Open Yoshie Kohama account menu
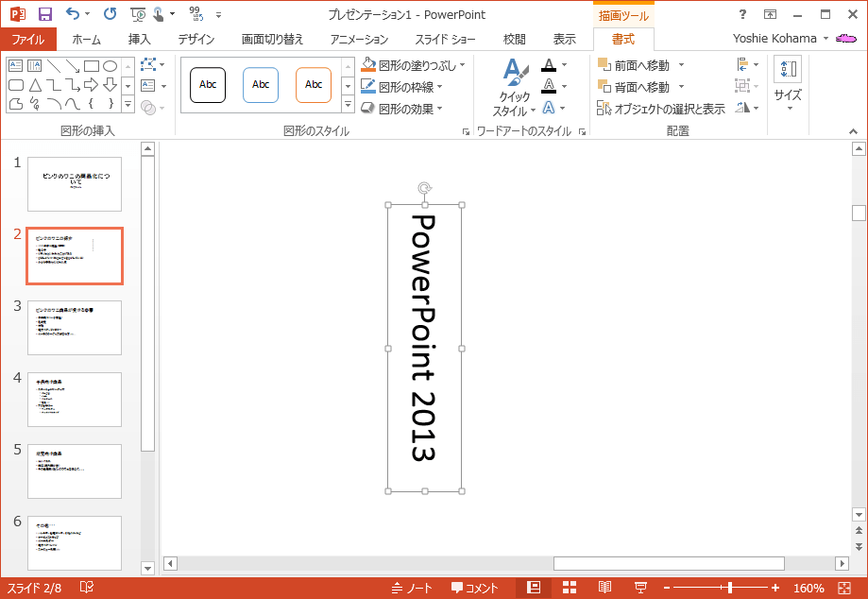 coord(780,38)
